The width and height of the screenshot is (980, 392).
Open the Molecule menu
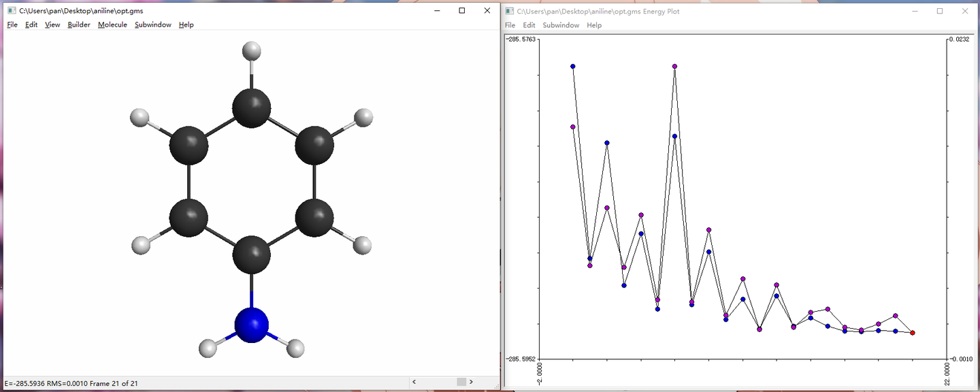coord(112,24)
